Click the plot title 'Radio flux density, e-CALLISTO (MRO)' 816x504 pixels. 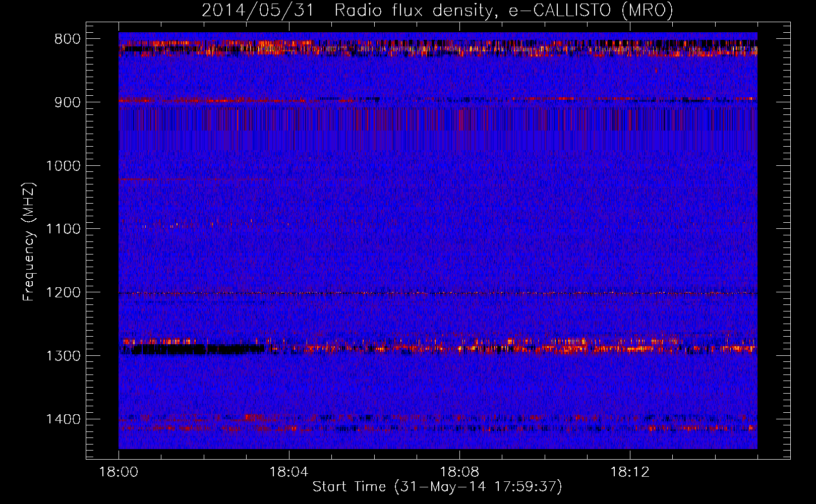tap(504, 11)
